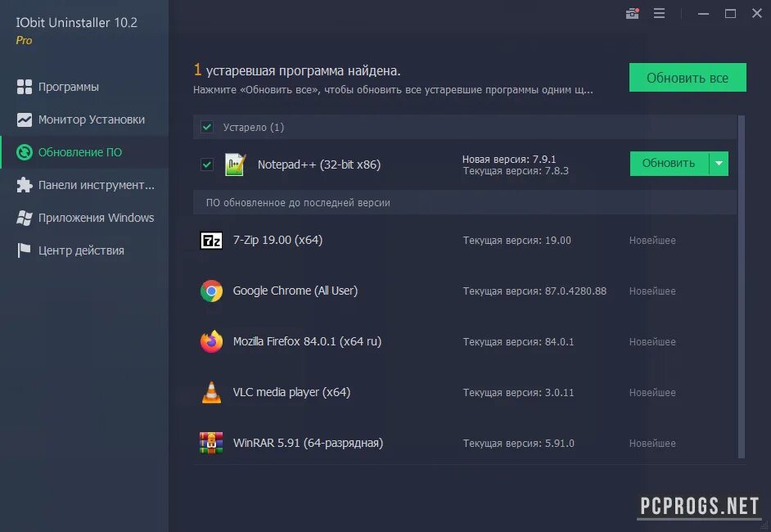Image resolution: width=771 pixels, height=532 pixels.
Task: Click the Google Chrome icon
Action: [211, 291]
